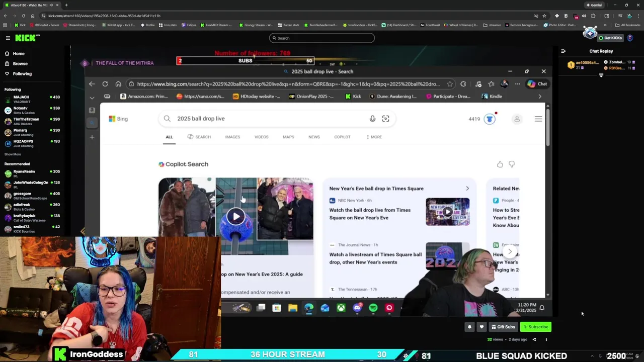Screen dimensions: 644x362
Task: Close the Attero1160 Chrome tab
Action: [x=58, y=5]
